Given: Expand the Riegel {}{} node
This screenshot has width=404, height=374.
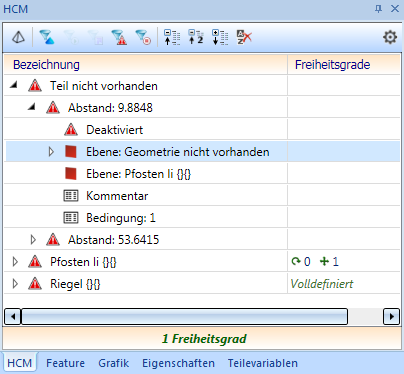Looking at the screenshot, I should [x=15, y=284].
